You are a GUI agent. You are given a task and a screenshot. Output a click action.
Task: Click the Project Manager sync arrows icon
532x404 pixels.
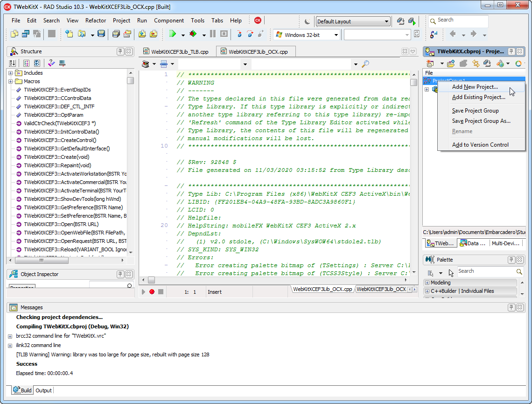(x=476, y=64)
